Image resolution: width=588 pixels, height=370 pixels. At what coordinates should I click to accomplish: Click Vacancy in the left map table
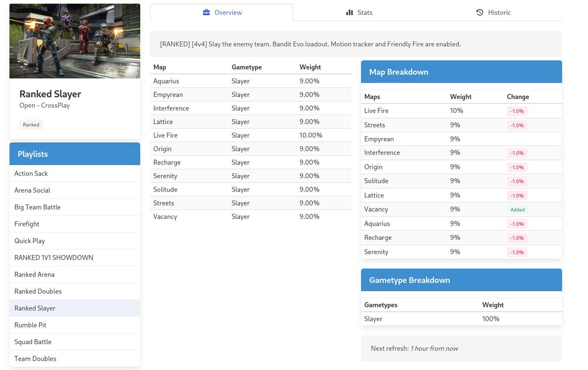[165, 216]
